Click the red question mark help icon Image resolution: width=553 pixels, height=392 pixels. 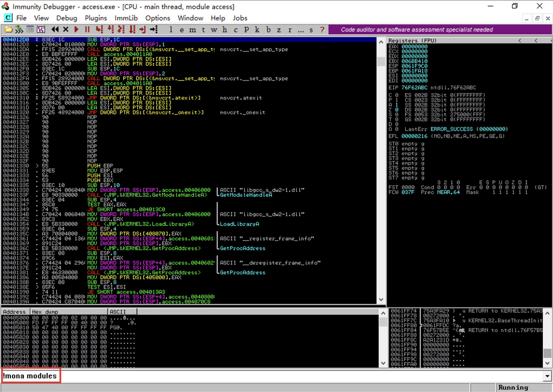(322, 29)
